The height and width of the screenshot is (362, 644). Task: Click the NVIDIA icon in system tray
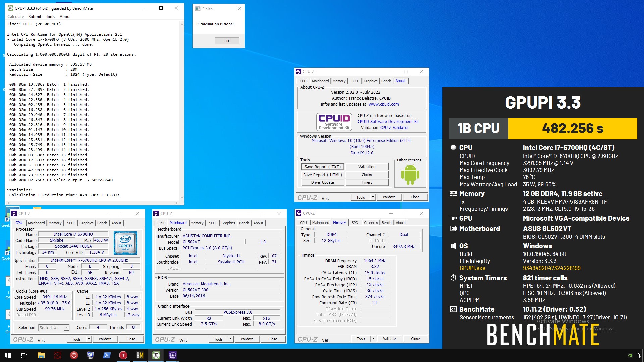tap(630, 355)
